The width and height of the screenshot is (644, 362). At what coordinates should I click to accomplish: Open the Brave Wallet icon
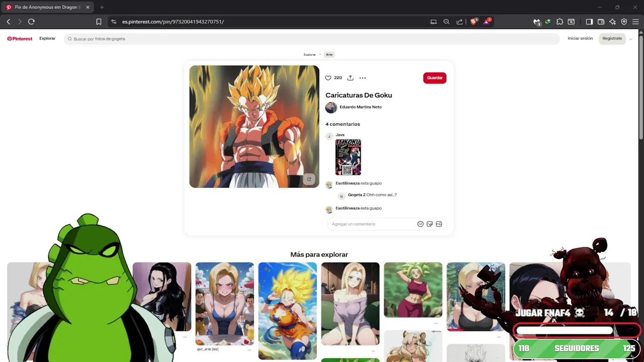tap(601, 22)
